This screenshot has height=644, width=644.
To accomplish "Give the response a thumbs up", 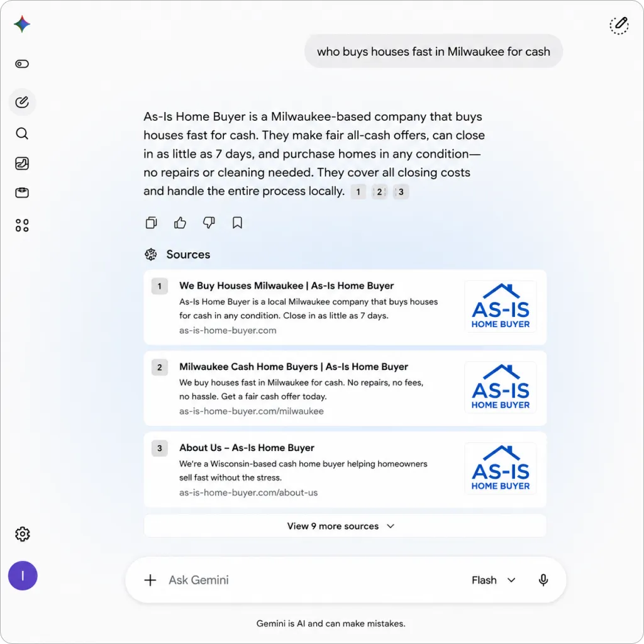I will pyautogui.click(x=180, y=223).
